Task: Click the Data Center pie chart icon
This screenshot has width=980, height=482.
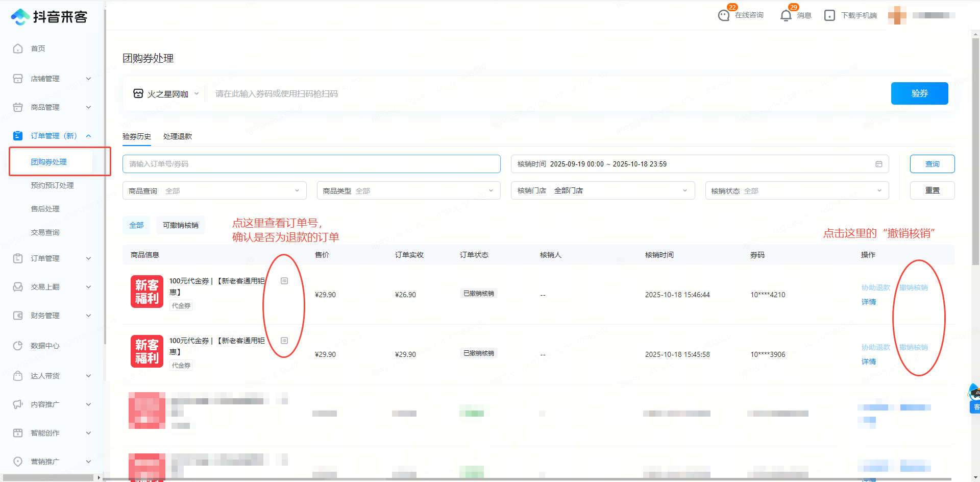Action: [18, 346]
